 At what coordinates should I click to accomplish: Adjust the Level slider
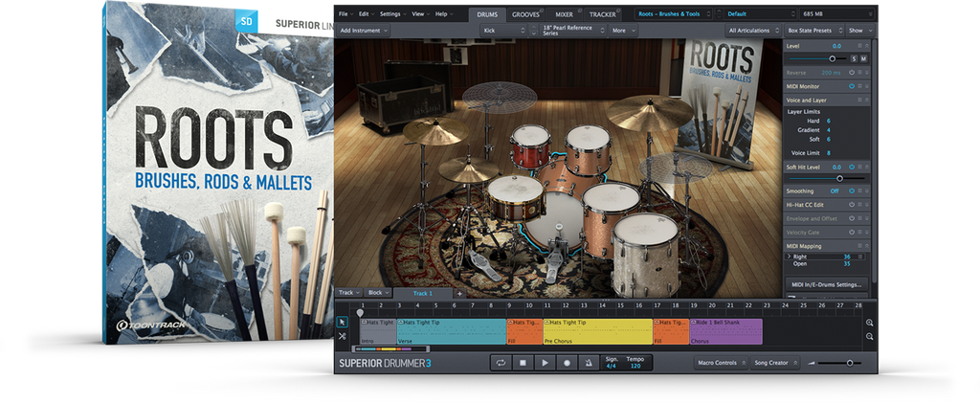coord(817,58)
